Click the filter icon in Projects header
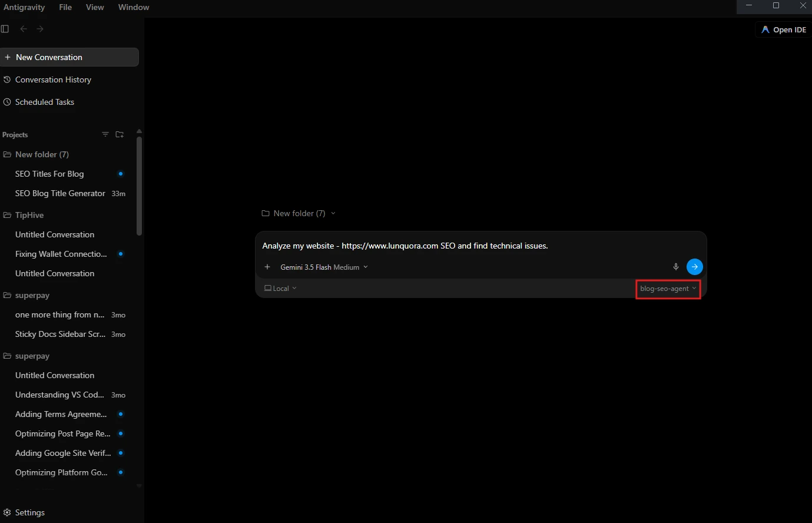The image size is (812, 523). [105, 135]
